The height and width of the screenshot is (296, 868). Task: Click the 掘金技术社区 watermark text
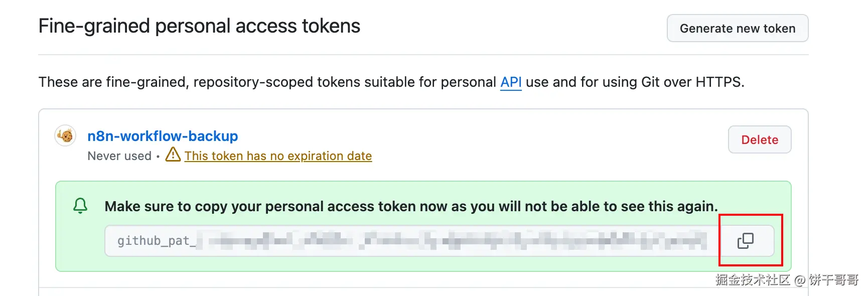point(753,279)
